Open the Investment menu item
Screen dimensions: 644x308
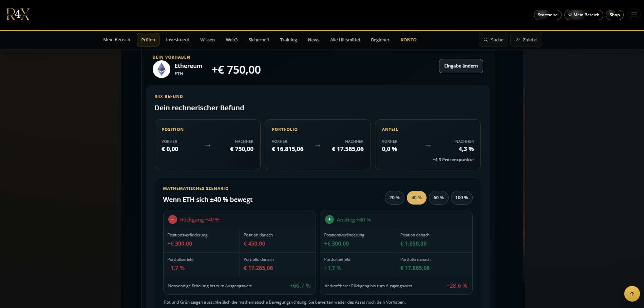pos(177,40)
